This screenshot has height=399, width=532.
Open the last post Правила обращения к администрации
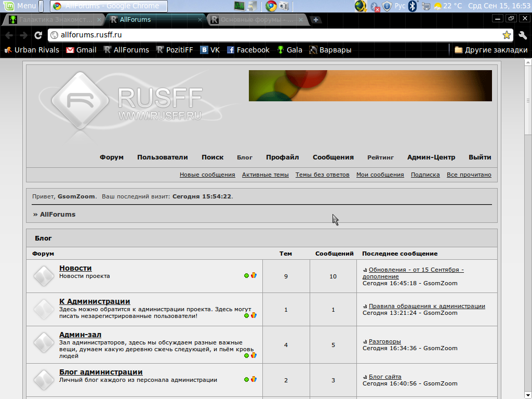[427, 306]
